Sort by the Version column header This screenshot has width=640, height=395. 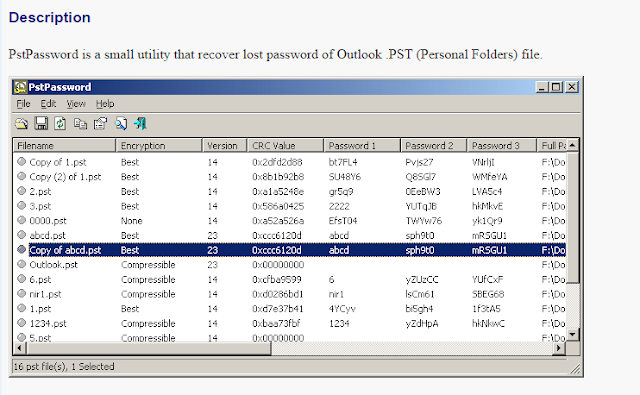point(225,146)
